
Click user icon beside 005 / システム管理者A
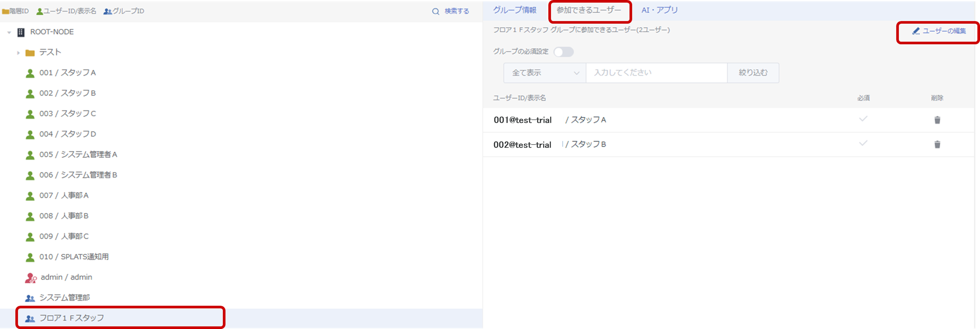tap(30, 155)
